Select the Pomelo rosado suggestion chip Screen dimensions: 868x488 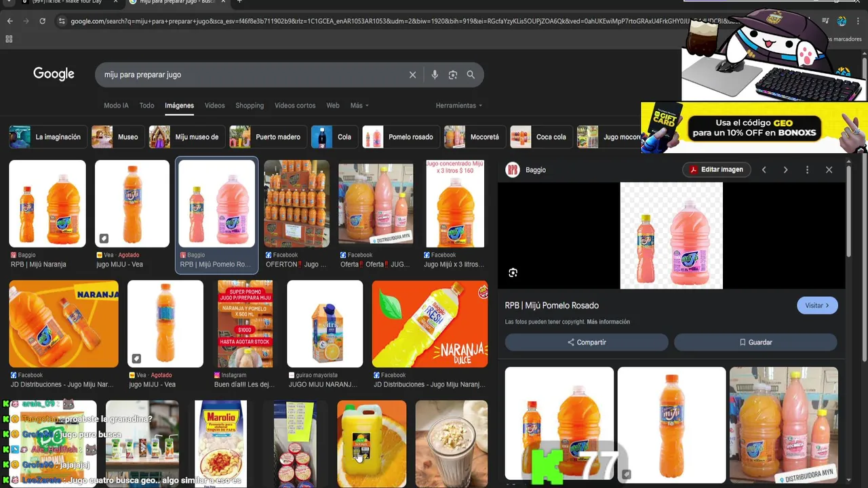click(400, 137)
